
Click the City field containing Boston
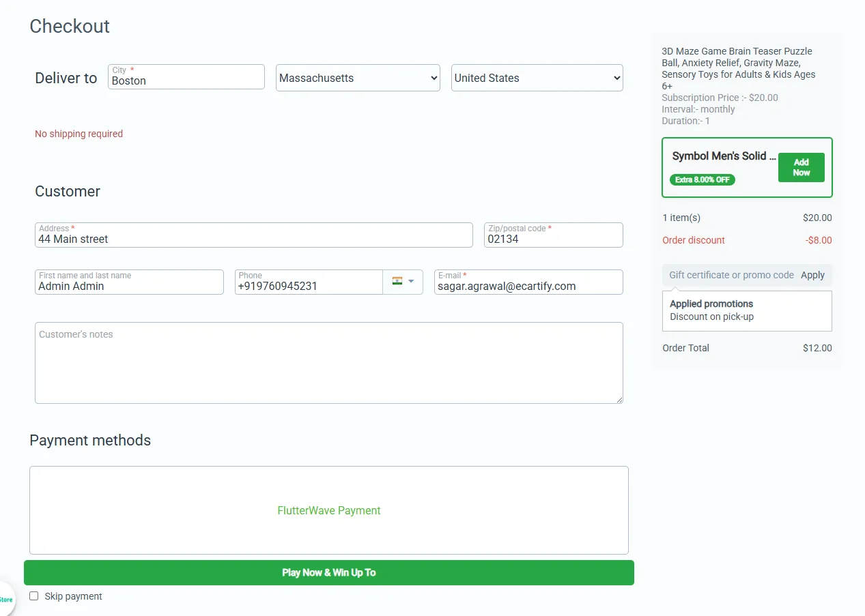pyautogui.click(x=186, y=77)
